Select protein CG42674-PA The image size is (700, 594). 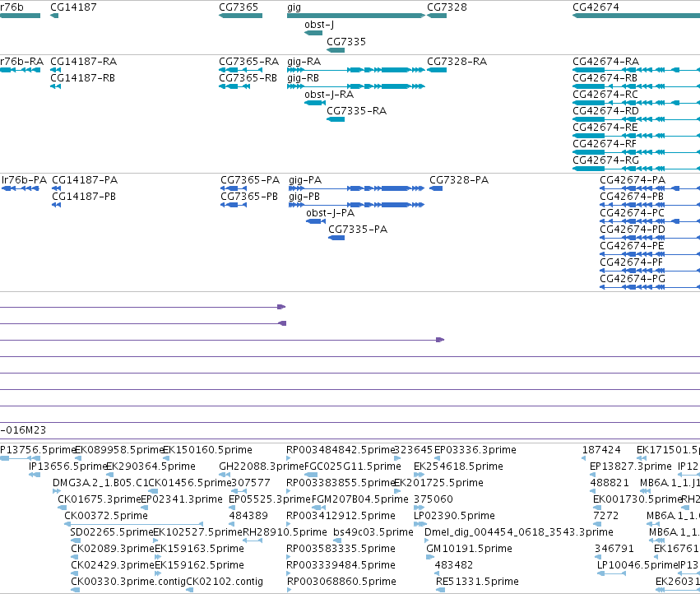pos(633,180)
